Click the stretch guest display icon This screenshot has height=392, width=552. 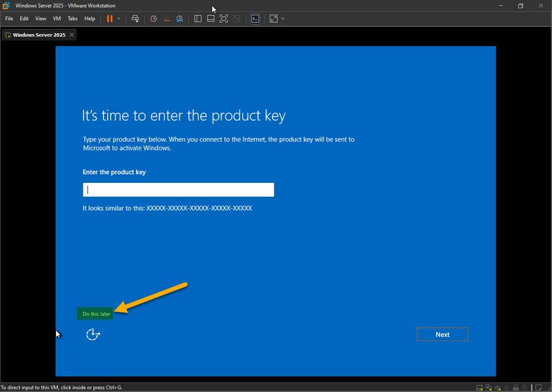[x=273, y=19]
